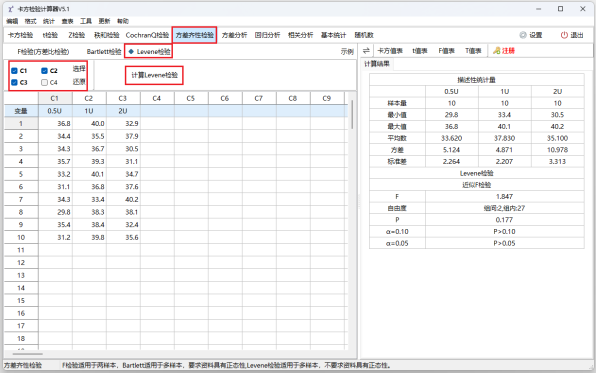
Task: Click the P value 0.177 in results
Action: point(504,220)
